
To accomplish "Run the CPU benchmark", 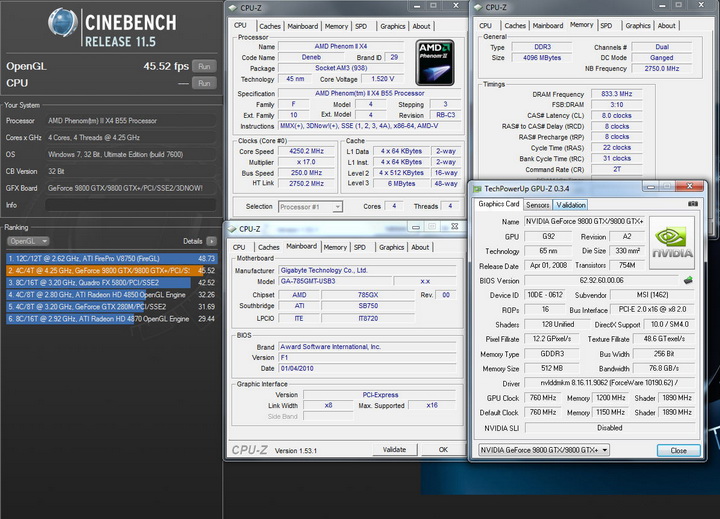I will tap(204, 83).
